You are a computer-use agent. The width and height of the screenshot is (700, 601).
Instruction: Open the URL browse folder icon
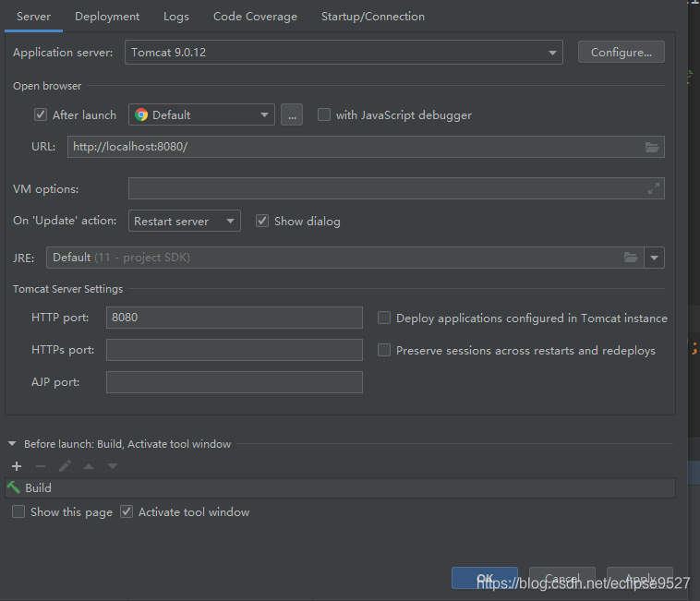click(x=652, y=147)
